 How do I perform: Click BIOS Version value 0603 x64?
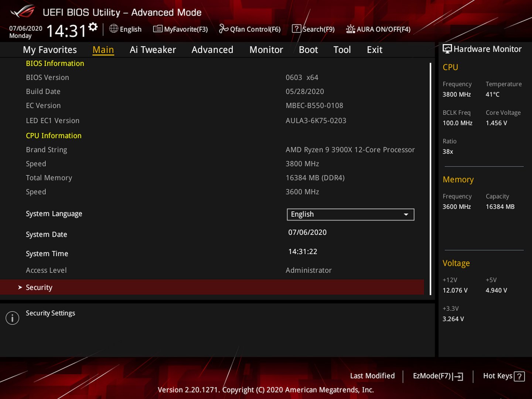[x=302, y=78]
